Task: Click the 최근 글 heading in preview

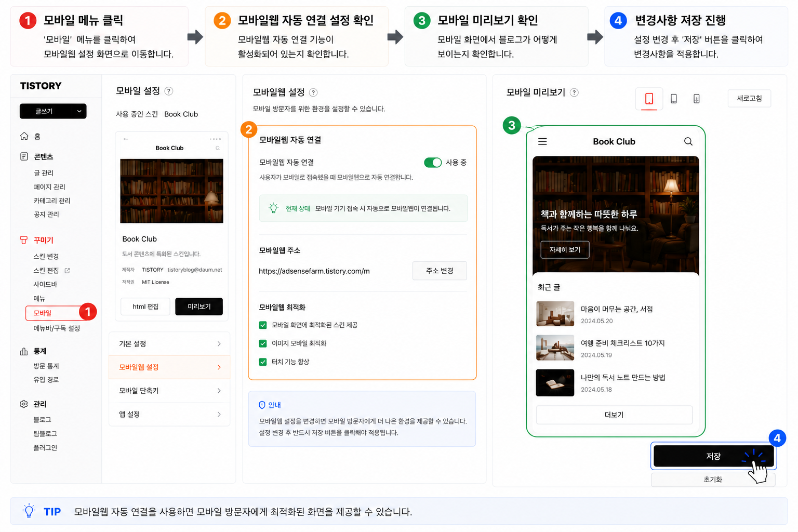Action: pyautogui.click(x=549, y=287)
